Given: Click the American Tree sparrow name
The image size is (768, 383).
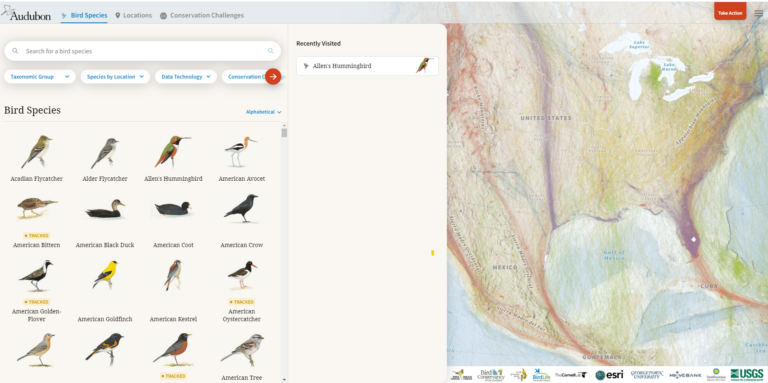Looking at the screenshot, I should coord(241,378).
